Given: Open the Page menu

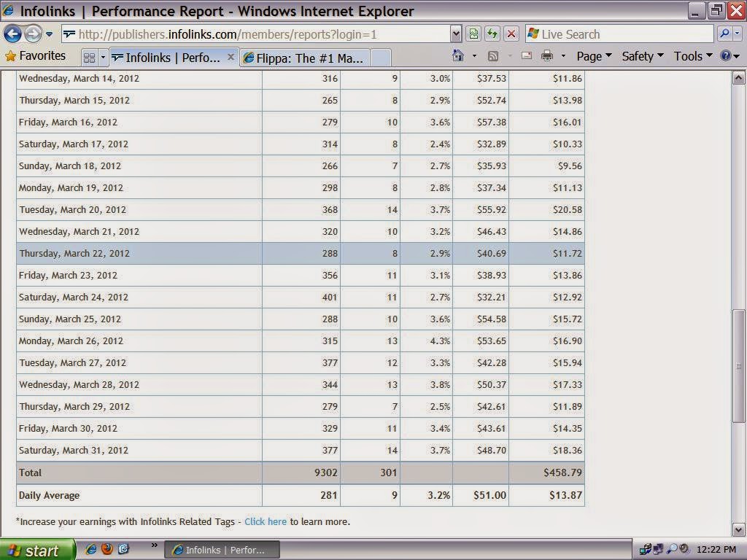Looking at the screenshot, I should [594, 56].
